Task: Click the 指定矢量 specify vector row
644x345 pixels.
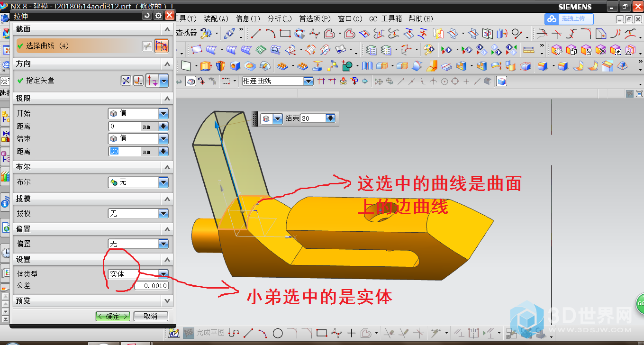Action: [66, 81]
